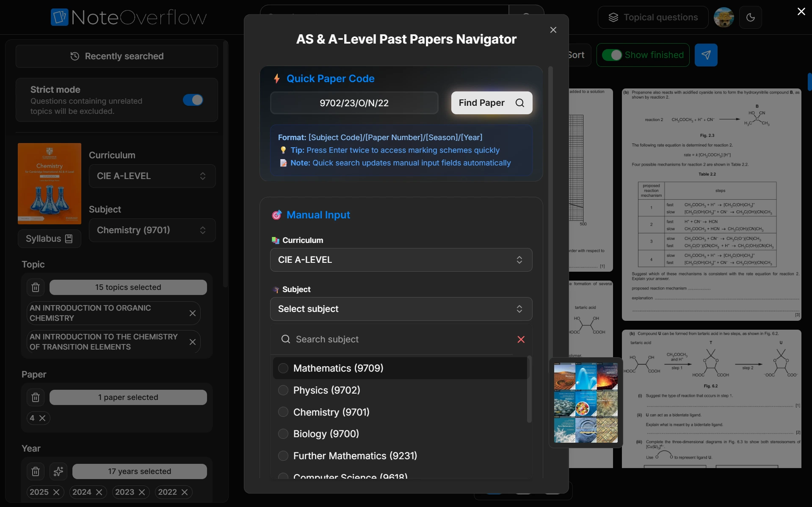Remove the 2023 year chip
The width and height of the screenshot is (812, 507).
pyautogui.click(x=142, y=492)
